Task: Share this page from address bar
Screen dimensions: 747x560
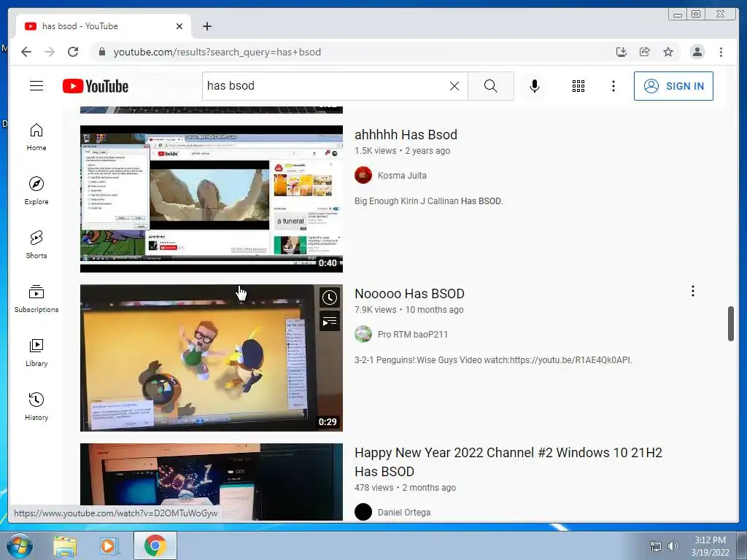Action: click(x=645, y=52)
